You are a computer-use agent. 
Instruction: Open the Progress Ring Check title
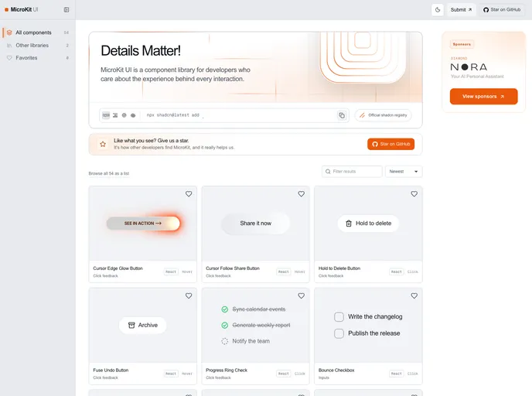coord(227,370)
